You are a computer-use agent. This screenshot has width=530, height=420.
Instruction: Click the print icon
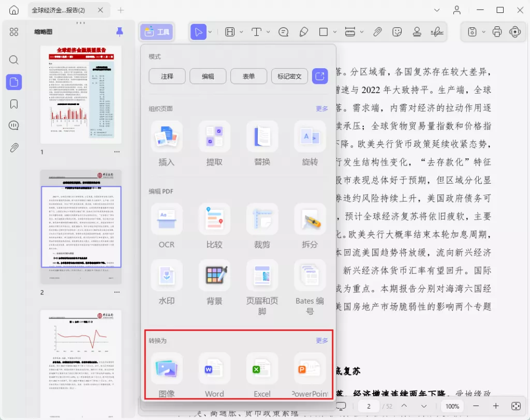point(497,32)
